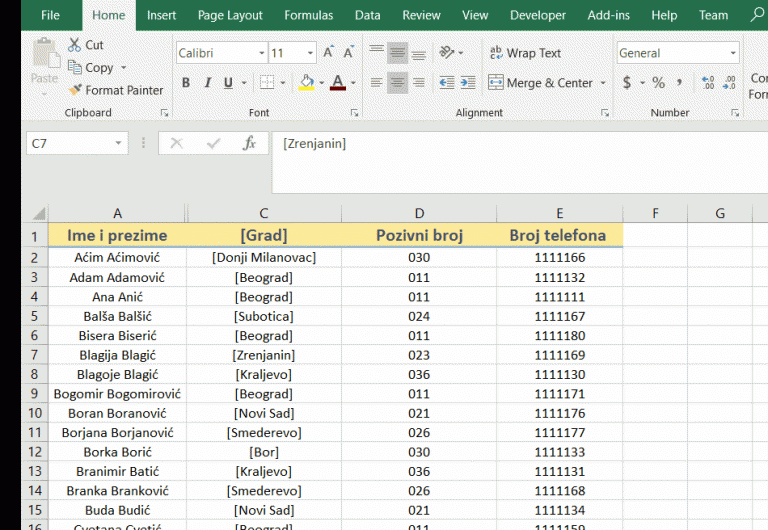Switch to the Insert tab
The height and width of the screenshot is (530, 768).
[161, 15]
